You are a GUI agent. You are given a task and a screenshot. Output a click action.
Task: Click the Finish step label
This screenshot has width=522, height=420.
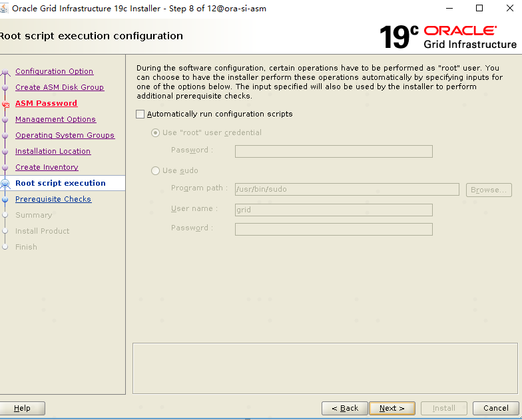pyautogui.click(x=26, y=247)
